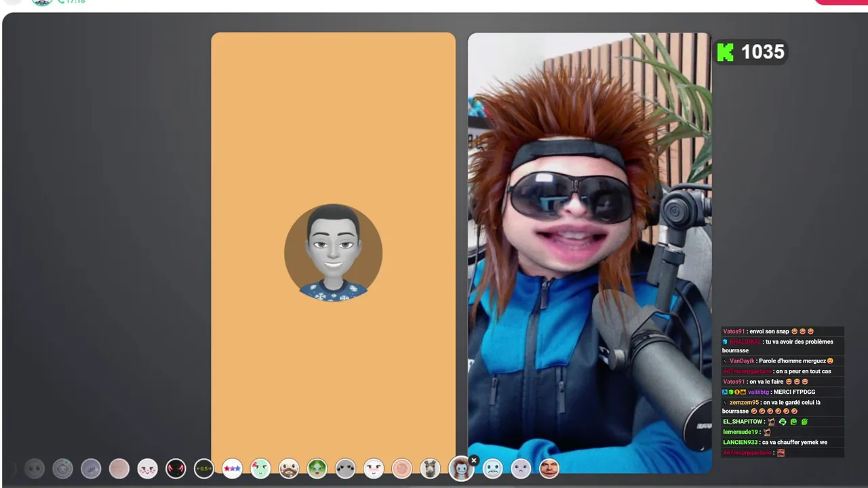Select chat message 'MERCI FTPDGG'
This screenshot has height=488, width=868.
pyautogui.click(x=794, y=392)
